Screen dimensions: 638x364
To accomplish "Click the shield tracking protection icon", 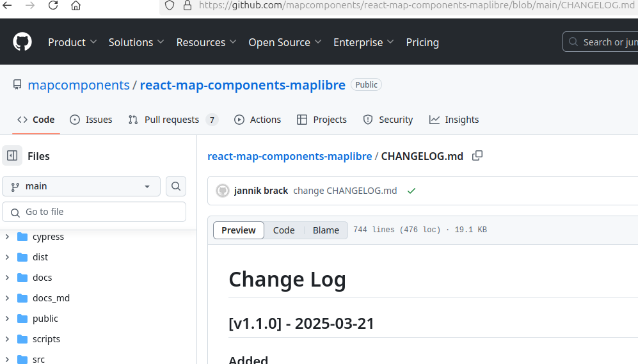I will point(170,5).
